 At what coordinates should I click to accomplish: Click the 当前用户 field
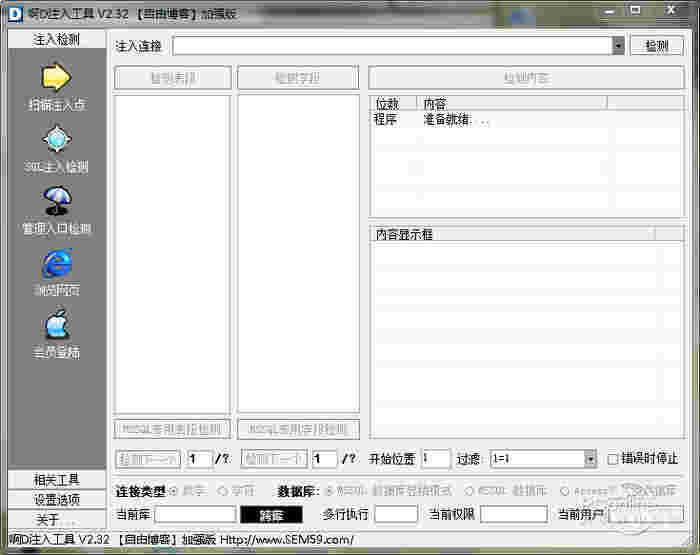646,514
